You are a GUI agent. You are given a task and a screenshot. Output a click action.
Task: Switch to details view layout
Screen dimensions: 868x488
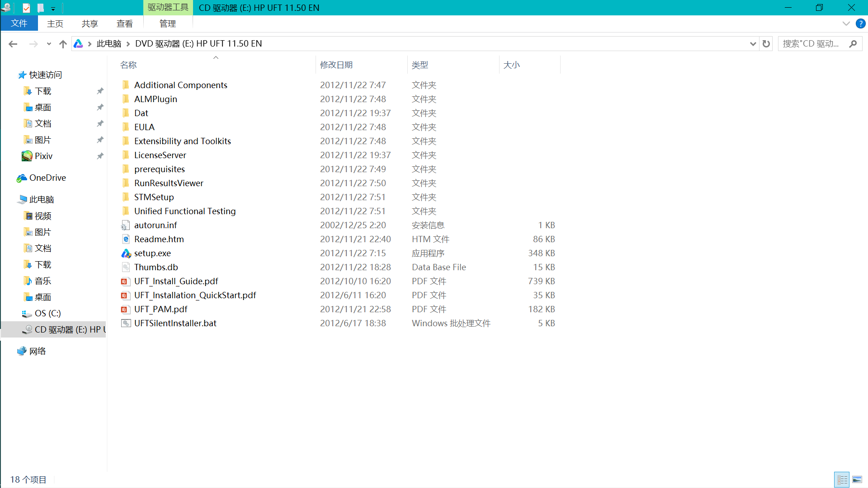(842, 479)
